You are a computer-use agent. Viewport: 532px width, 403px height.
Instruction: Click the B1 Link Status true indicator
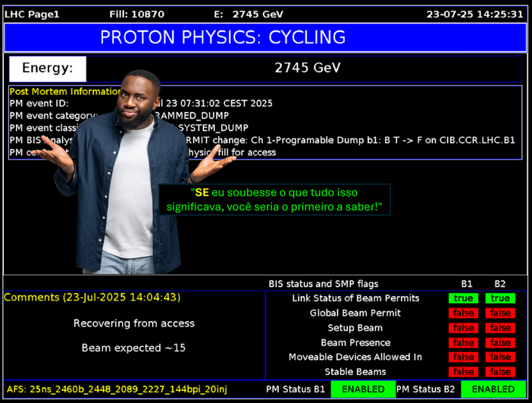click(x=463, y=298)
